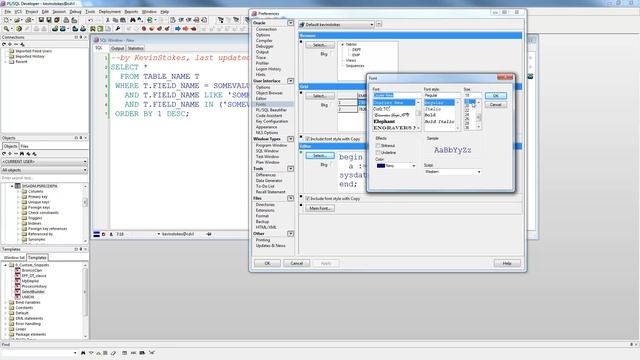Toggle the Bkg checkbox in the Browser section
This screenshot has height=360, width=640.
click(332, 54)
